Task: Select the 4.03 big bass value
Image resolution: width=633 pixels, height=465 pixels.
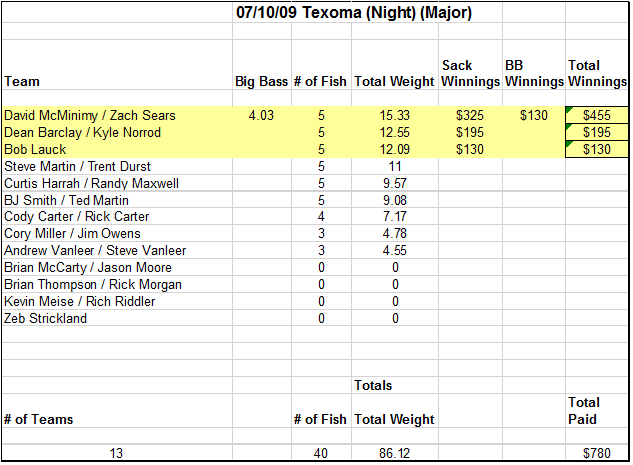Action: pos(262,115)
